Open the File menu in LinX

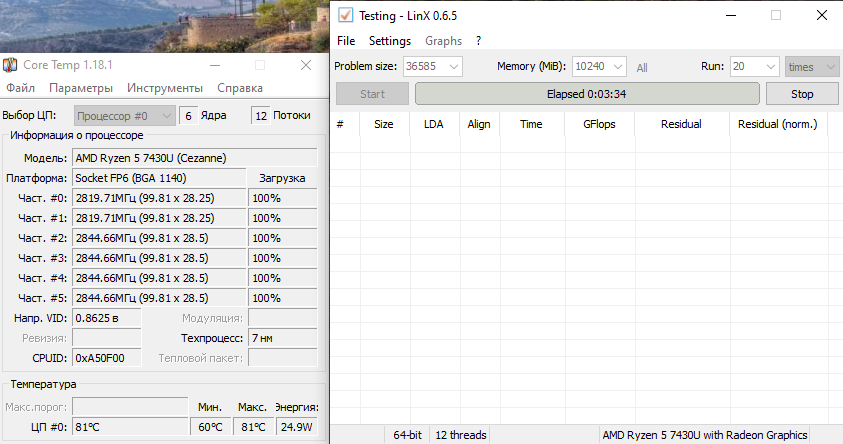[346, 41]
